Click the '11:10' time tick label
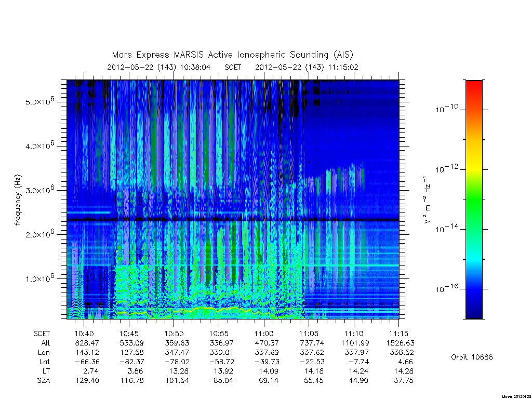 pyautogui.click(x=354, y=334)
